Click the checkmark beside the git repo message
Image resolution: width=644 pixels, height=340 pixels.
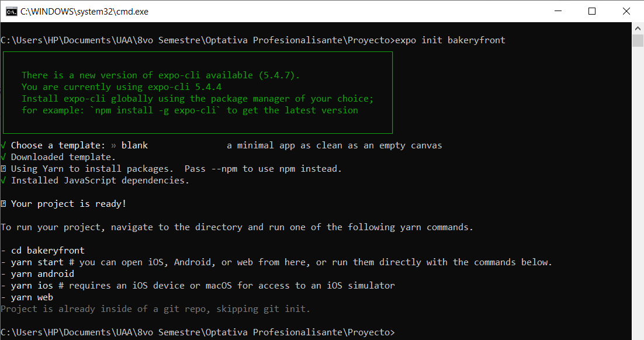(3, 308)
